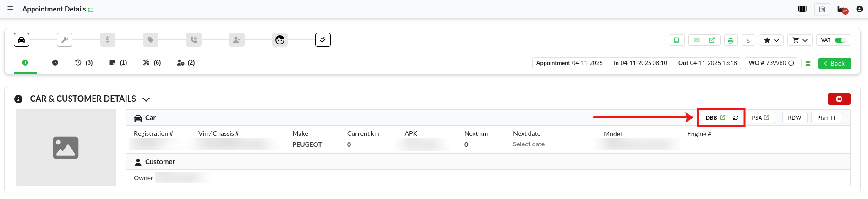Click the DBB refresh sync icon

point(736,118)
